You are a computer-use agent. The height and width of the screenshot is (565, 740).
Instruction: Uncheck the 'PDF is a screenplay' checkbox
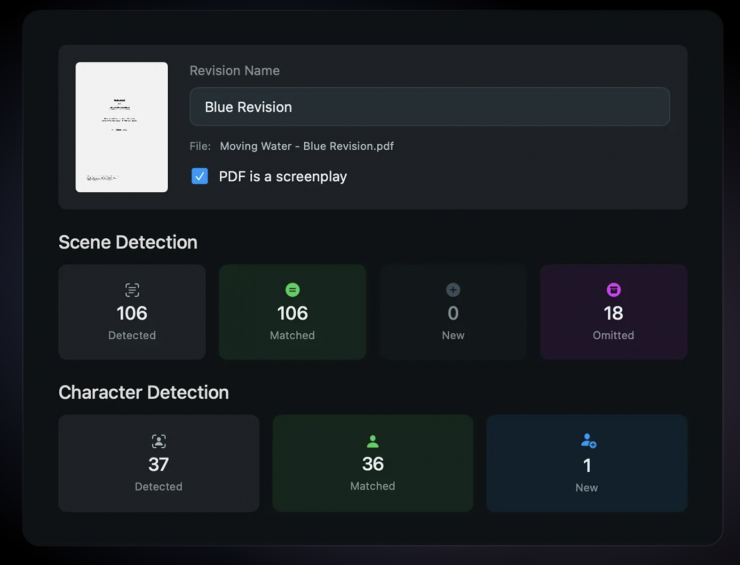200,176
